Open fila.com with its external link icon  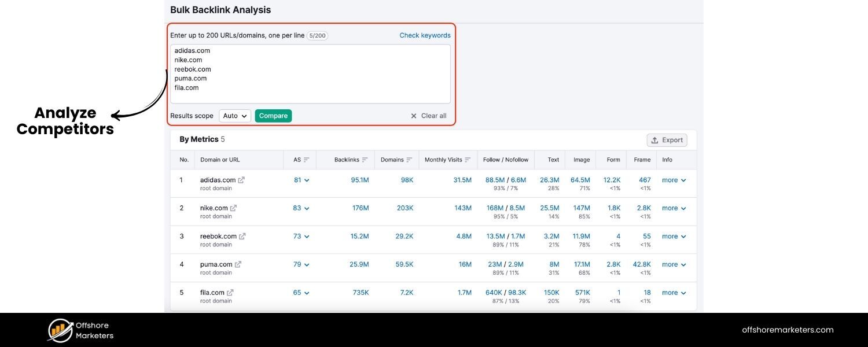(x=231, y=292)
